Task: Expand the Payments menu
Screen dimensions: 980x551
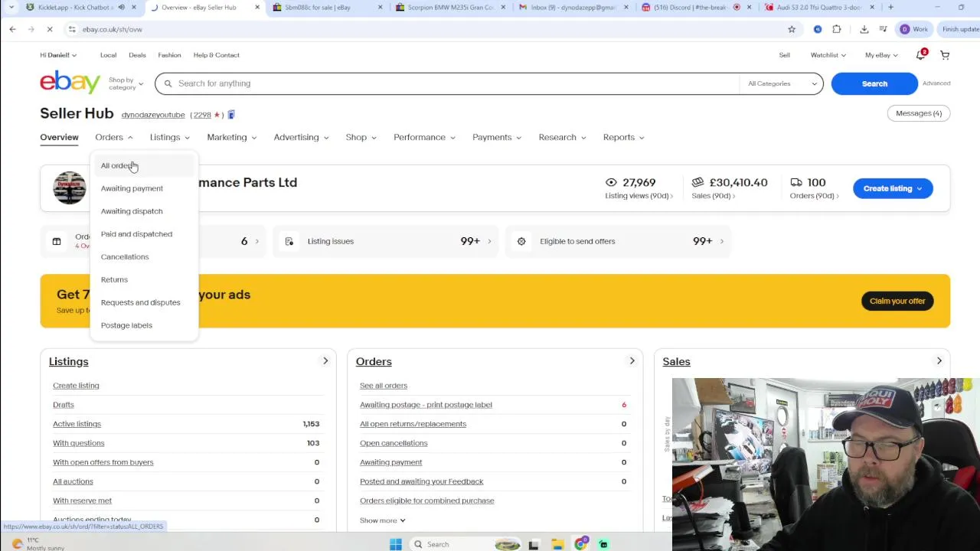Action: (496, 137)
